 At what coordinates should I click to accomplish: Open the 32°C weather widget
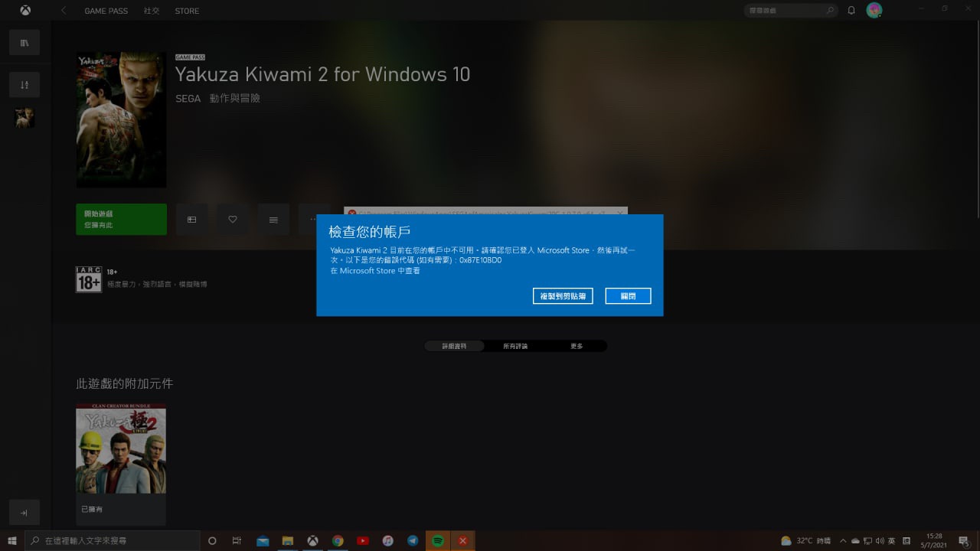click(x=805, y=540)
